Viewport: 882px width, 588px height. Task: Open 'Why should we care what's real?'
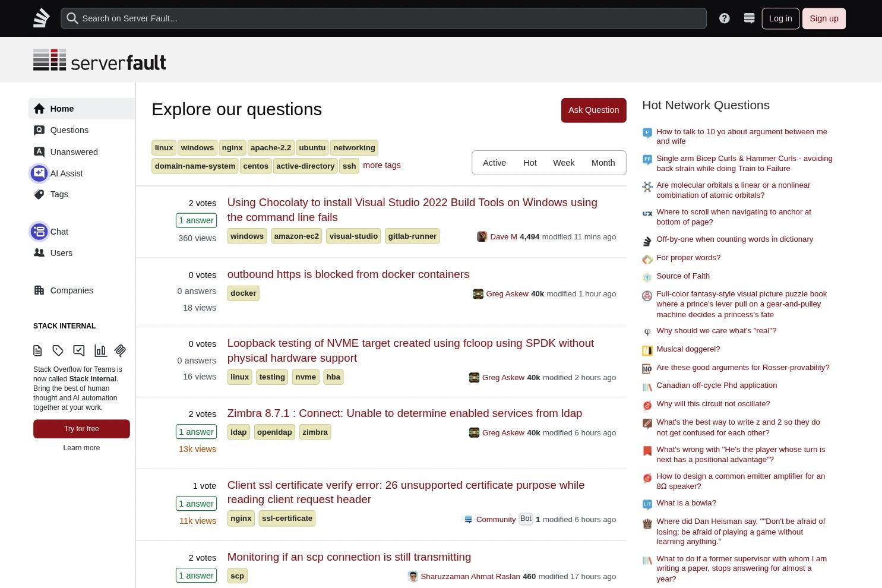coord(716,331)
